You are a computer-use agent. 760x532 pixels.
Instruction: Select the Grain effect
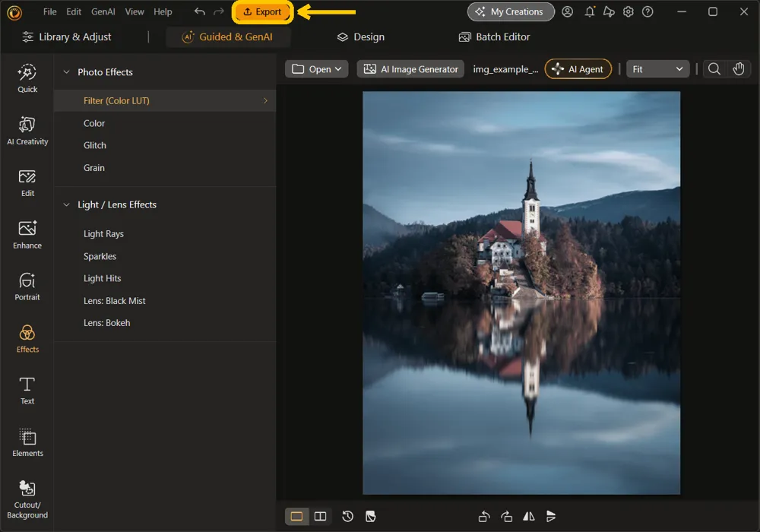point(94,168)
